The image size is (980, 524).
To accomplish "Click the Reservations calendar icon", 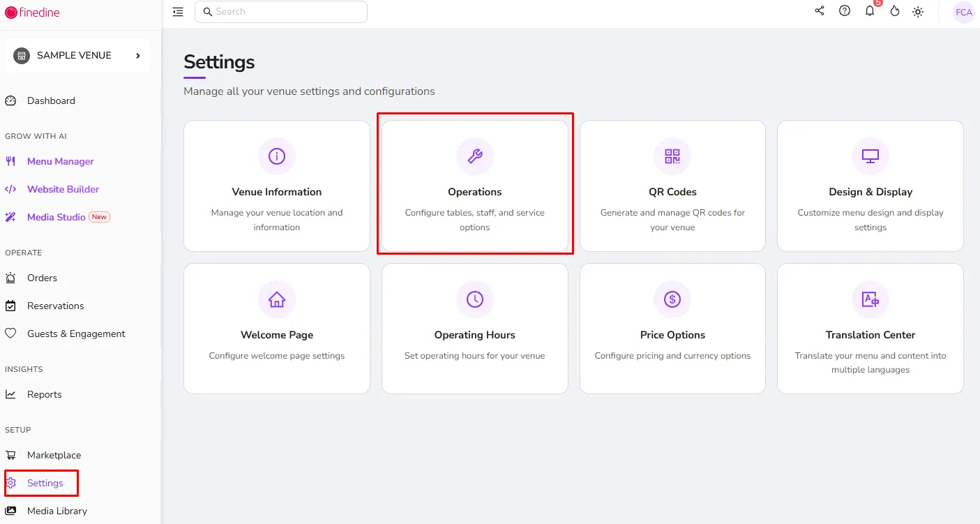I will (10, 306).
